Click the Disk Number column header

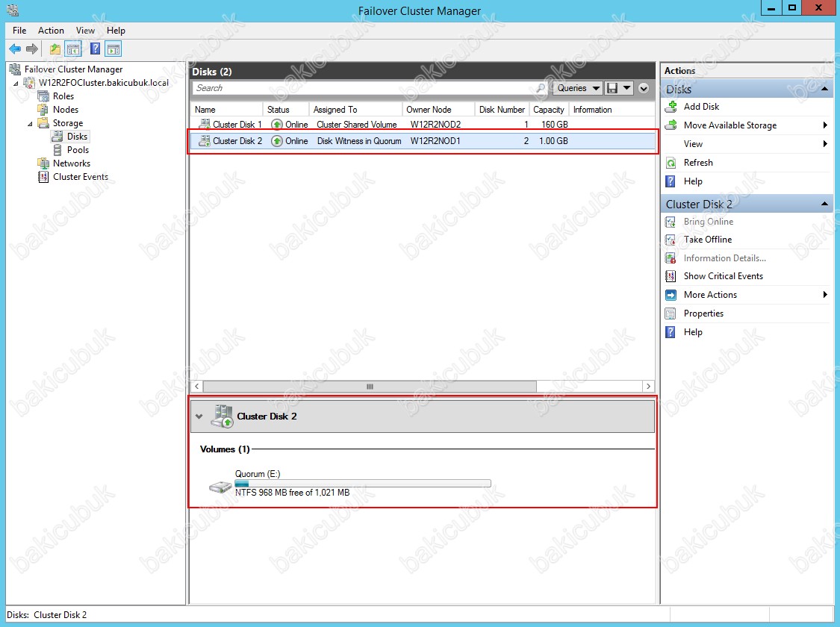click(502, 109)
